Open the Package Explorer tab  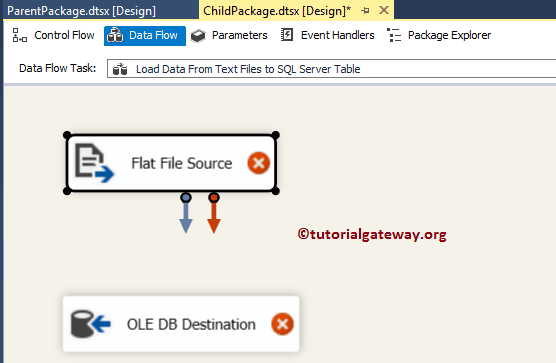pyautogui.click(x=439, y=35)
